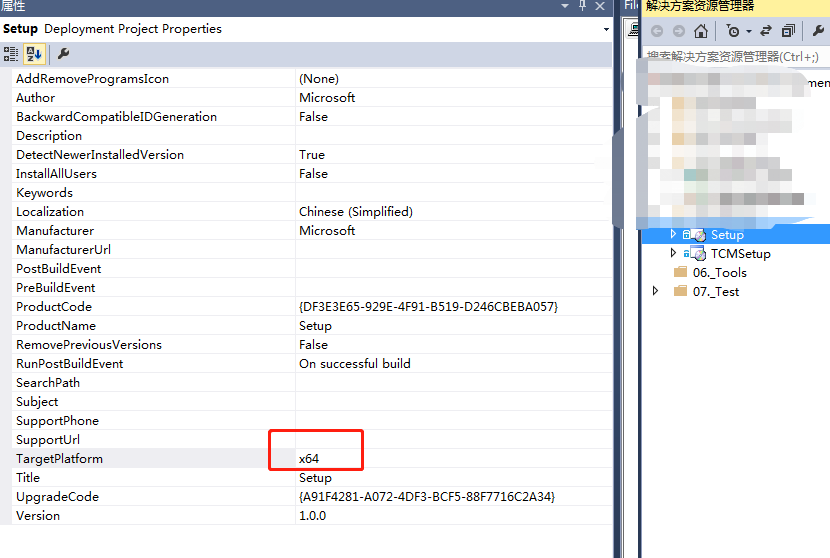Select the TCMSetup project
This screenshot has width=830, height=558.
coord(741,254)
